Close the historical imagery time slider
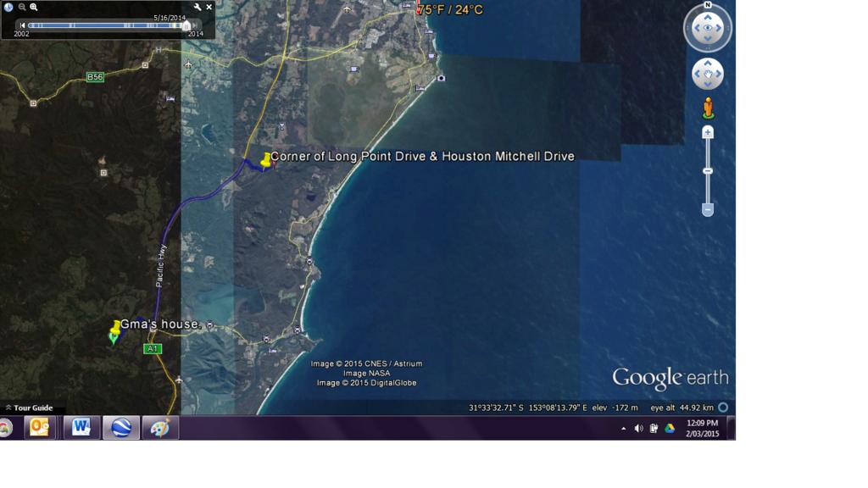The height and width of the screenshot is (488, 868). point(209,7)
